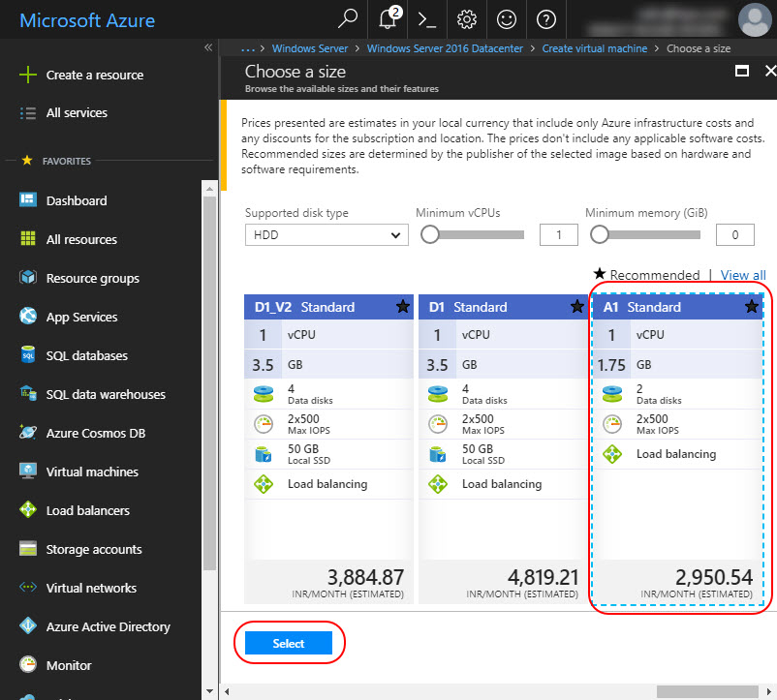Open the help question mark menu

point(546,19)
